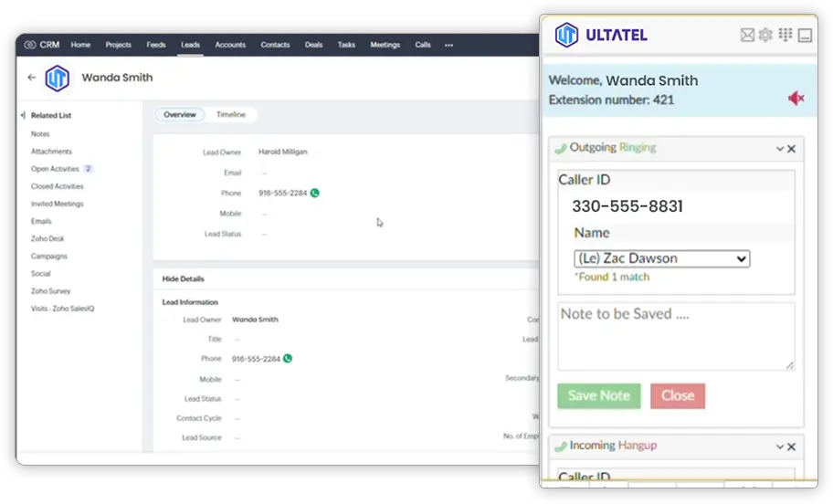Open the Calls module

point(423,45)
